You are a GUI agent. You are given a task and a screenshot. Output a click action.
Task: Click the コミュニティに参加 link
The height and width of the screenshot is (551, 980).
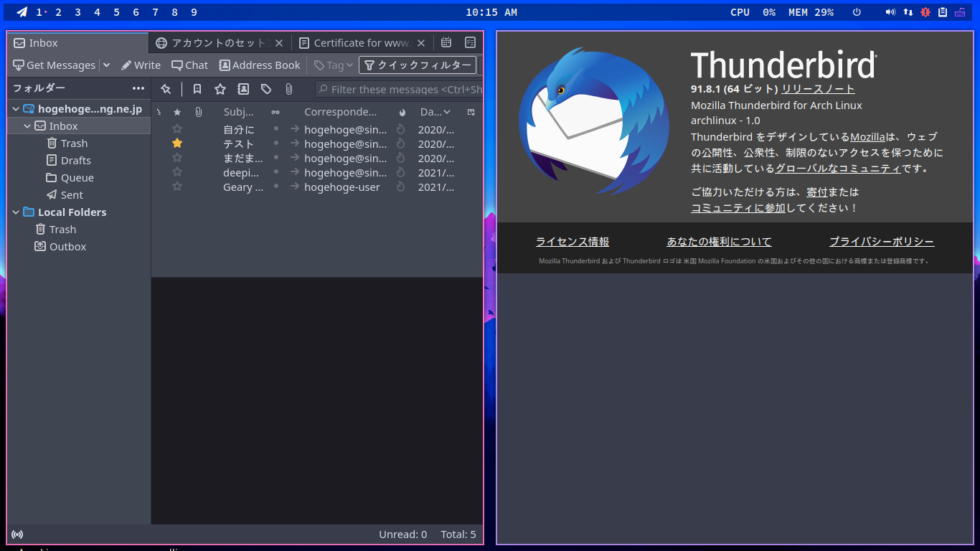[738, 208]
